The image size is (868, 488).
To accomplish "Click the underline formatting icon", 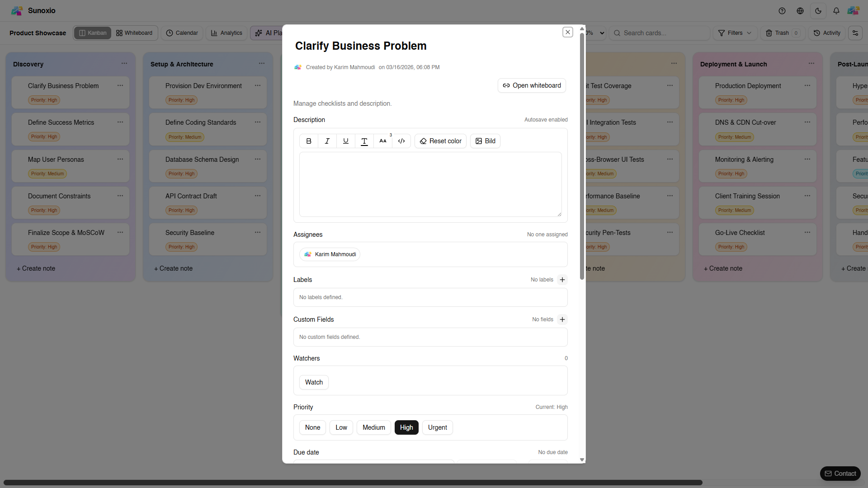I will coord(346,141).
